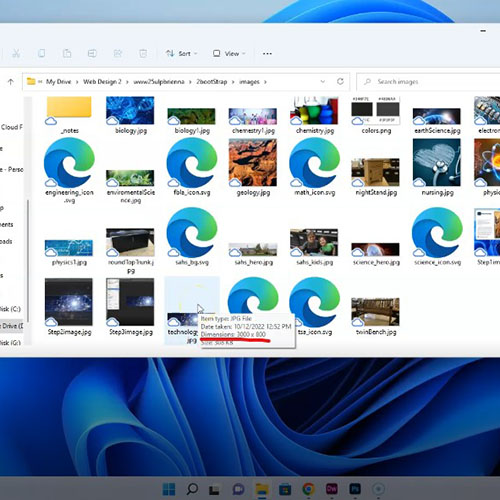
Task: Select the nightStand.jpg file
Action: pyautogui.click(x=376, y=177)
